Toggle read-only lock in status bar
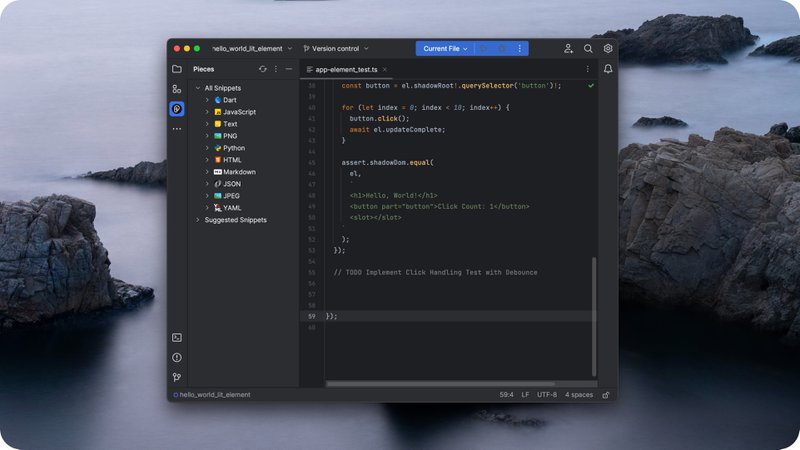Screen dimensions: 800x450 coord(606,395)
